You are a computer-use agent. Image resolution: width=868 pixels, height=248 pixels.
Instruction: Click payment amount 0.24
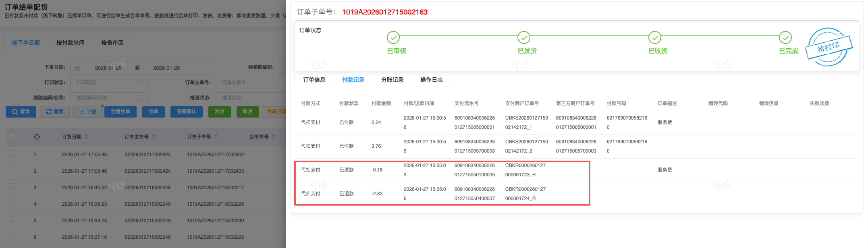click(x=376, y=122)
